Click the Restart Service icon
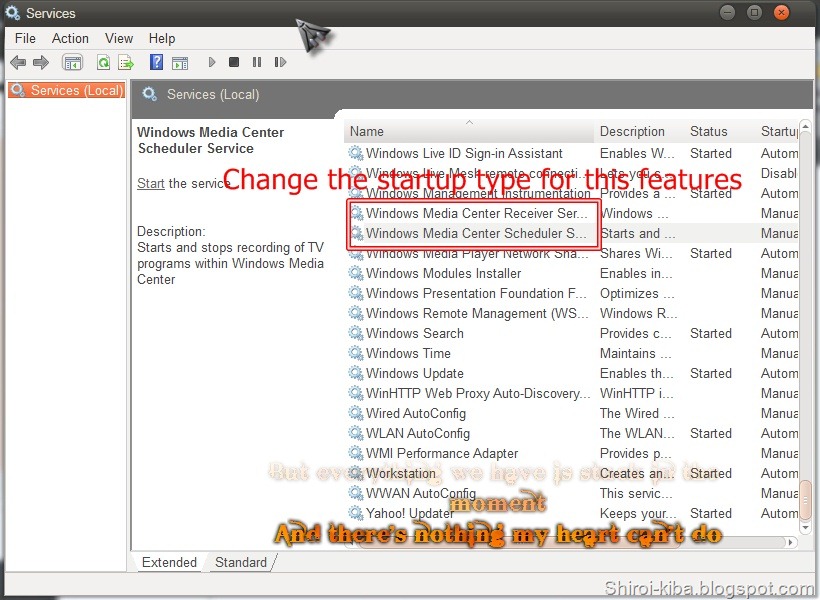The width and height of the screenshot is (820, 600). [x=280, y=62]
